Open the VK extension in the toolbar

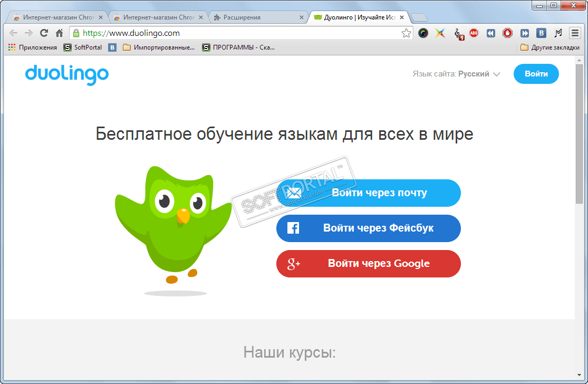(x=541, y=33)
